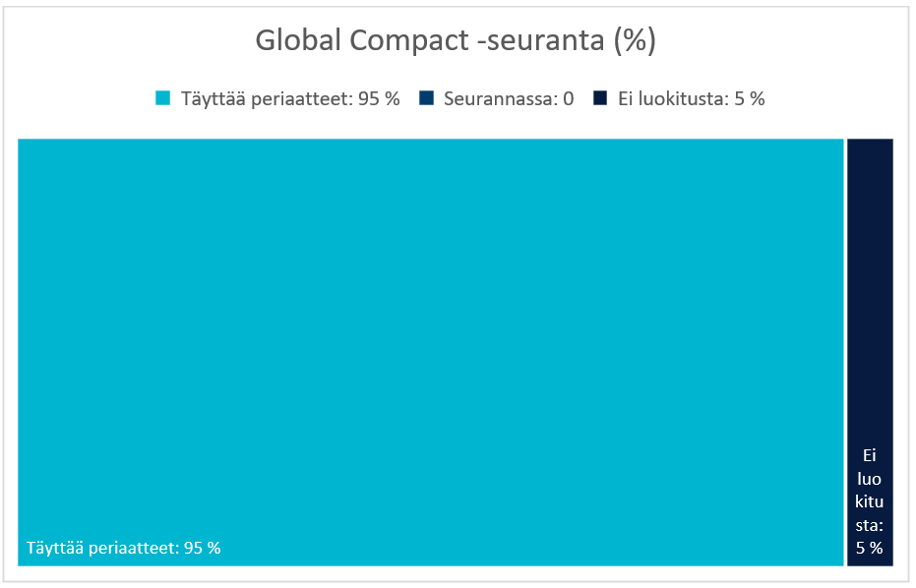916x588 pixels.
Task: Click the Seurannassa legend color square
Action: pyautogui.click(x=426, y=98)
